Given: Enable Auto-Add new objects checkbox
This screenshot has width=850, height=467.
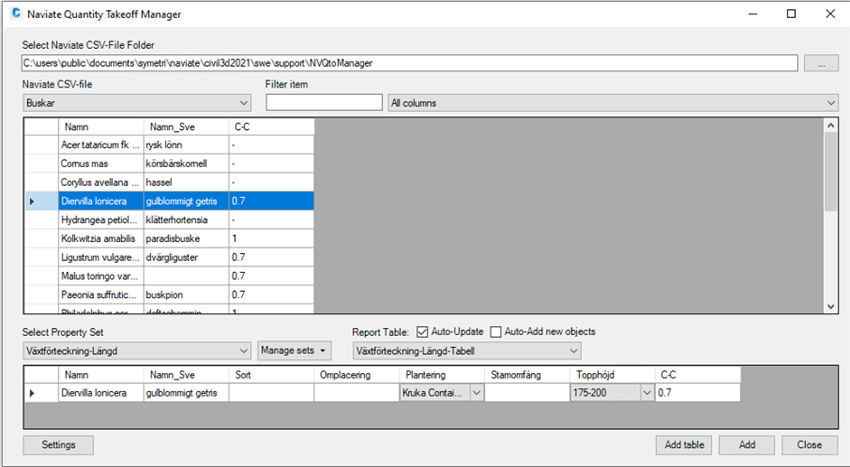Looking at the screenshot, I should pyautogui.click(x=495, y=331).
